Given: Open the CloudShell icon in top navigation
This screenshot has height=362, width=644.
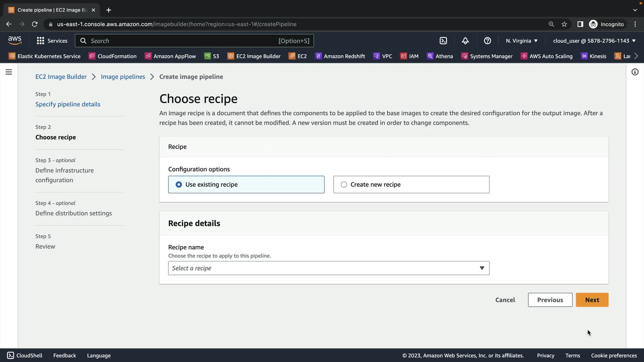Looking at the screenshot, I should (443, 41).
